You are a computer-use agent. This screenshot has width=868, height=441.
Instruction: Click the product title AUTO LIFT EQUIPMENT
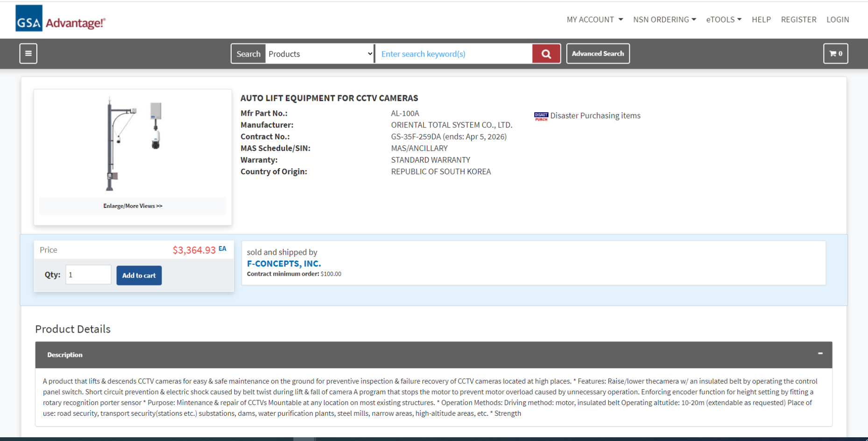329,98
